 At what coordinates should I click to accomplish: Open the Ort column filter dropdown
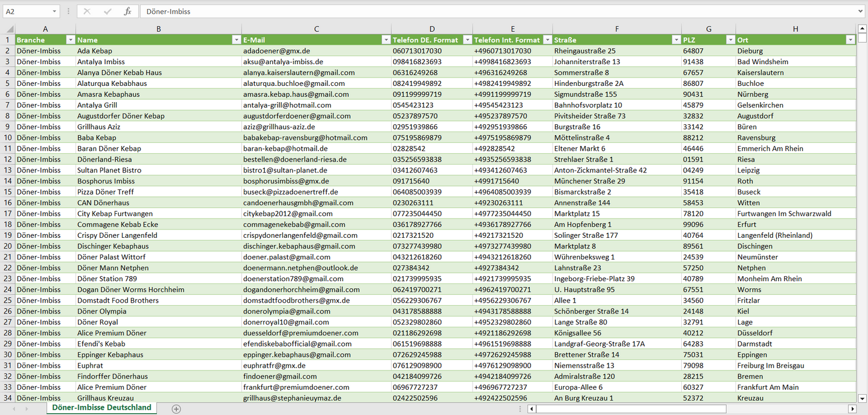click(850, 40)
